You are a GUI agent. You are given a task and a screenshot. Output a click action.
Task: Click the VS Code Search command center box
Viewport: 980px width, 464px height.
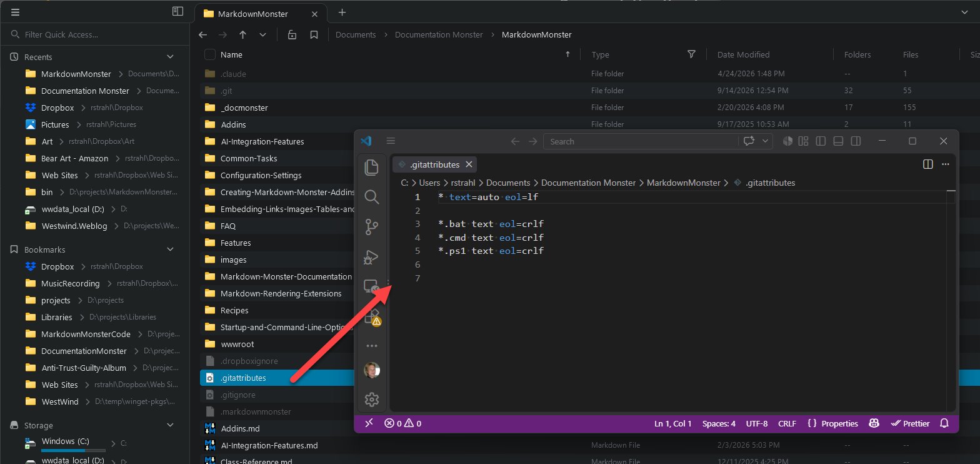pyautogui.click(x=640, y=141)
